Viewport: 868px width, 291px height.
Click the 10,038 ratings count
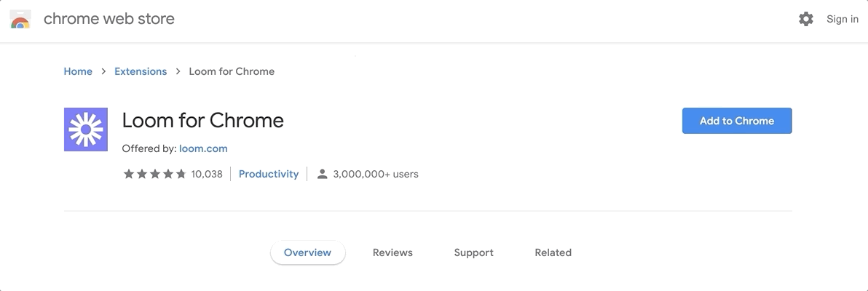(x=207, y=174)
